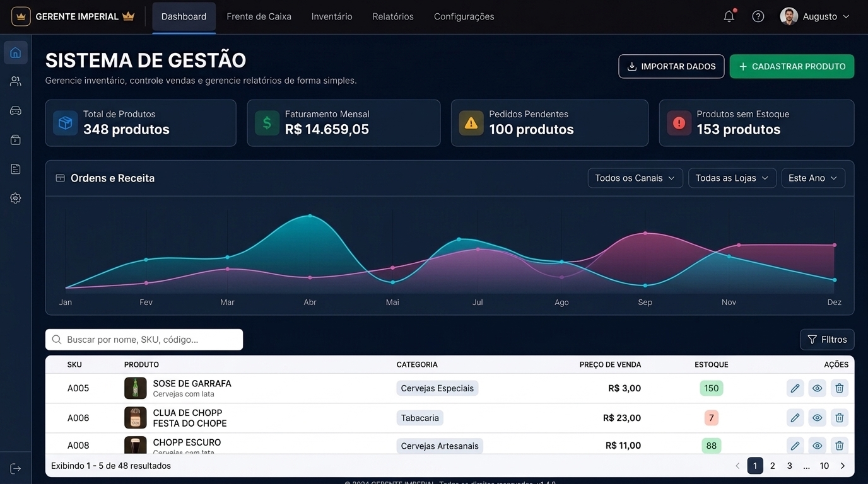Delete product A008 with trash icon
The height and width of the screenshot is (484, 868).
(840, 446)
